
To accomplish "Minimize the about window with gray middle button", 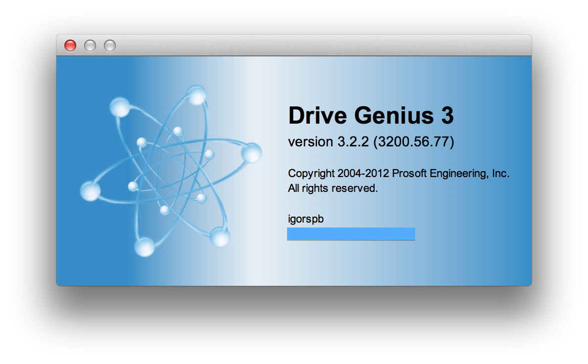I will click(x=90, y=45).
